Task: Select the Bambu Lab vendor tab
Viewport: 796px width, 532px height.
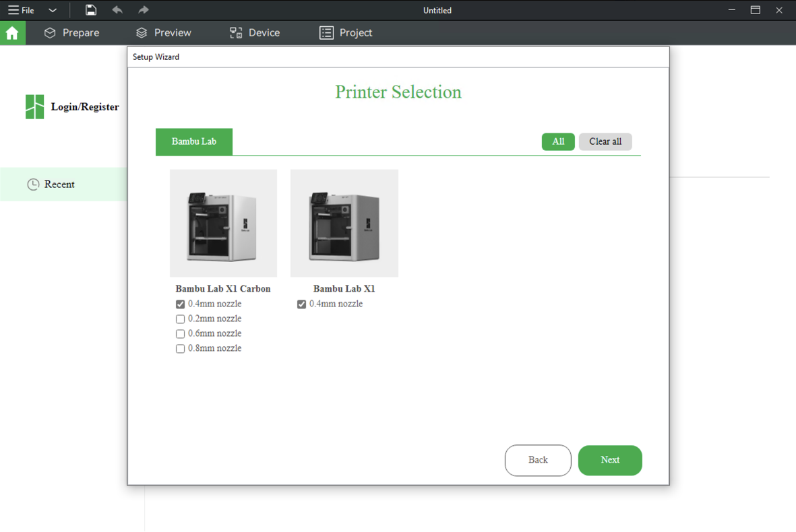Action: [194, 141]
